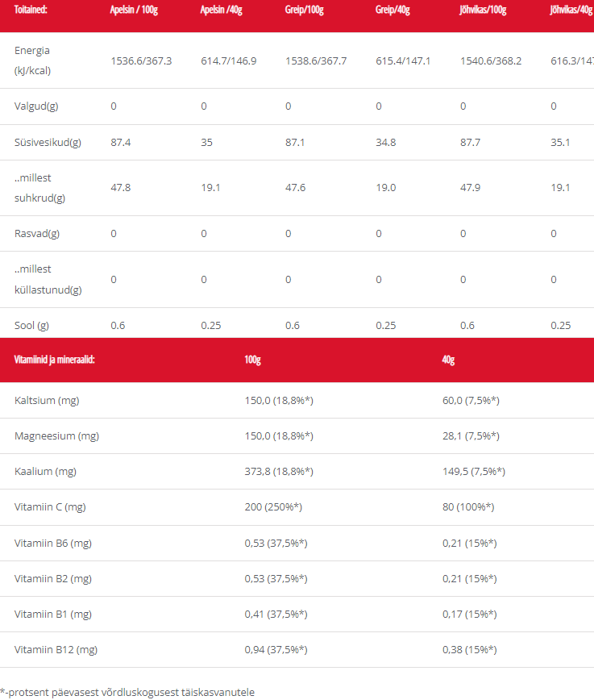The image size is (594, 700).
Task: Click the 'Vitamiin B6 (mg)' row label
Action: [x=52, y=544]
